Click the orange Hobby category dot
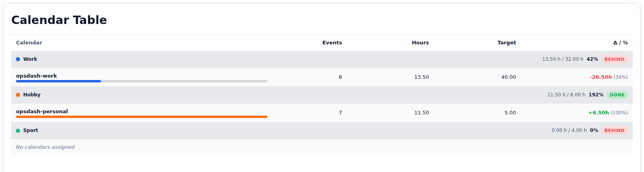Viewport: 644px width, 172px height. (x=18, y=95)
